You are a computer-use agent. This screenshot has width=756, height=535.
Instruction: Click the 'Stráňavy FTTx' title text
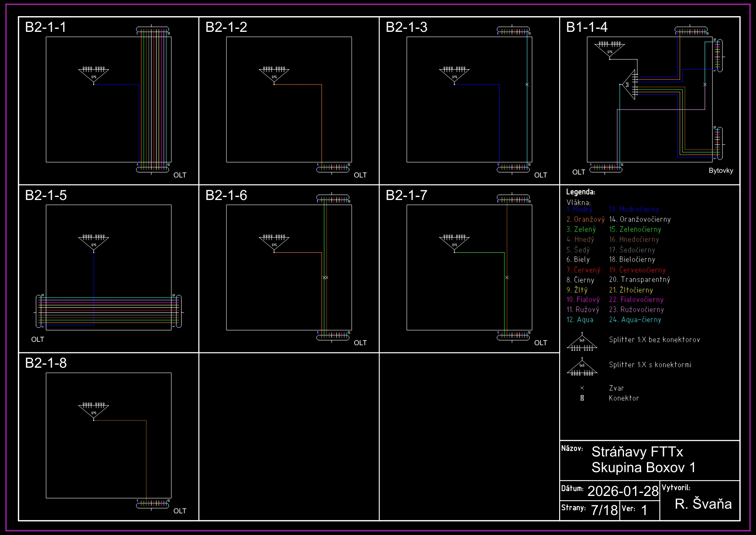click(637, 452)
